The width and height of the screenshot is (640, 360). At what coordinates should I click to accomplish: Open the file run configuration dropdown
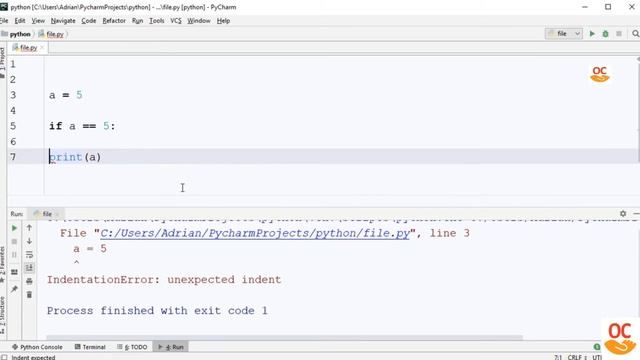(x=564, y=34)
